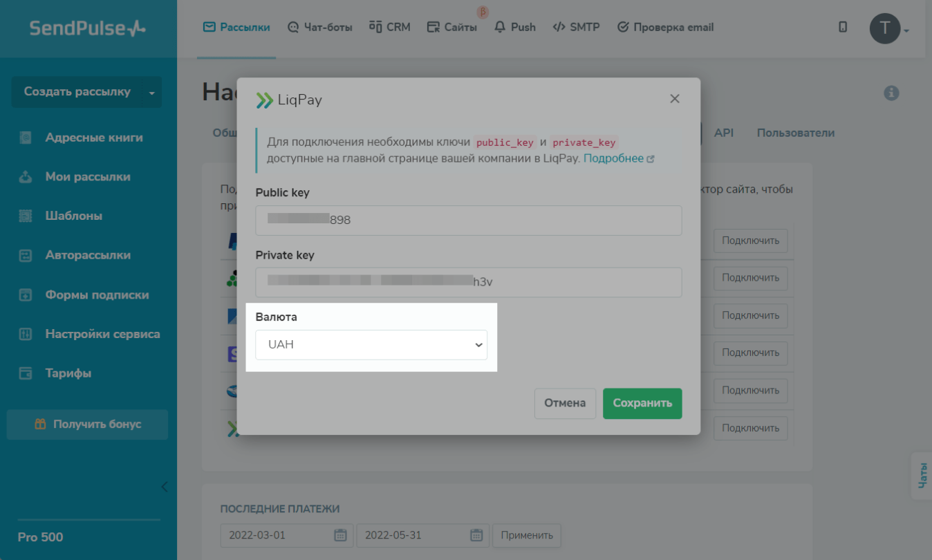932x560 pixels.
Task: Open the API settings tab
Action: [x=724, y=133]
